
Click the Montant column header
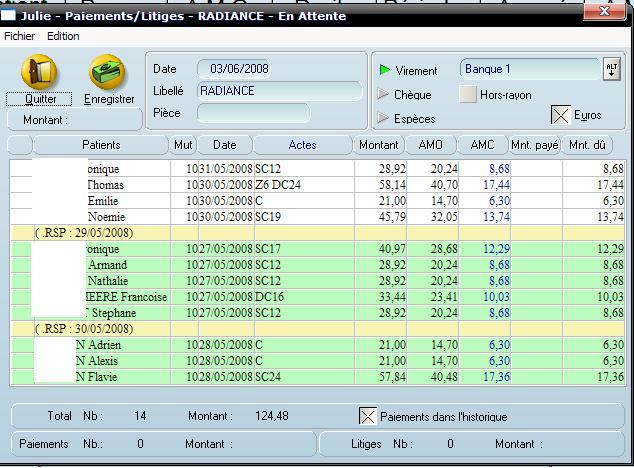point(379,145)
